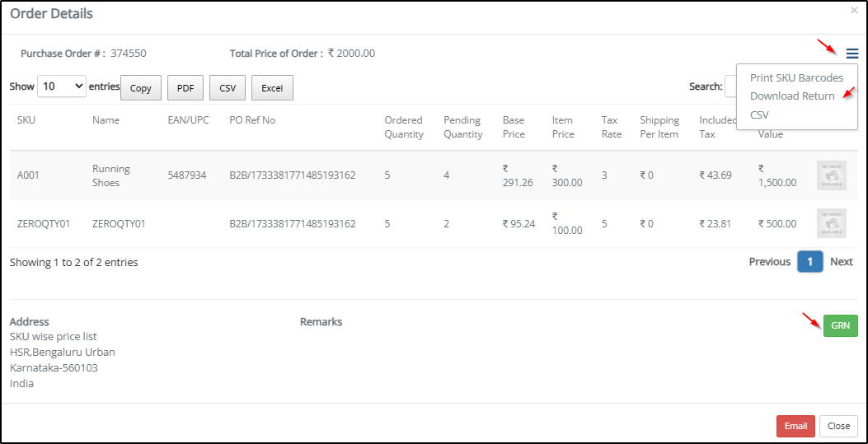Close the Order Details dialog via X
This screenshot has width=868, height=444.
click(854, 11)
